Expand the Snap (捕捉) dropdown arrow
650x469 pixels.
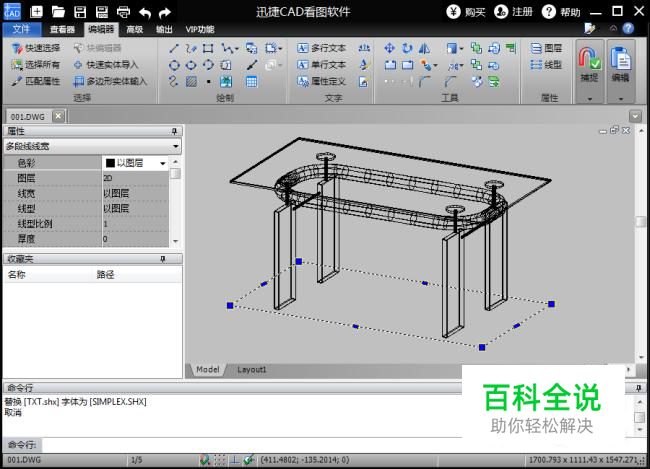(x=589, y=100)
